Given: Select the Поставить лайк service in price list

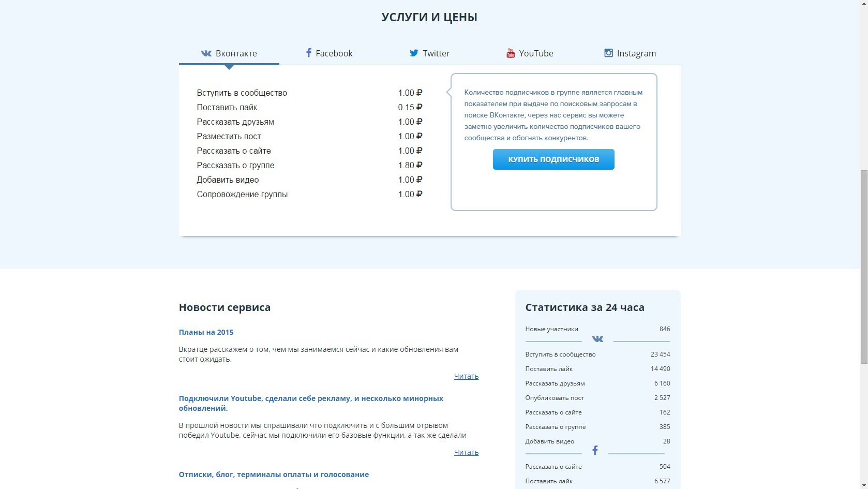Looking at the screenshot, I should (309, 108).
